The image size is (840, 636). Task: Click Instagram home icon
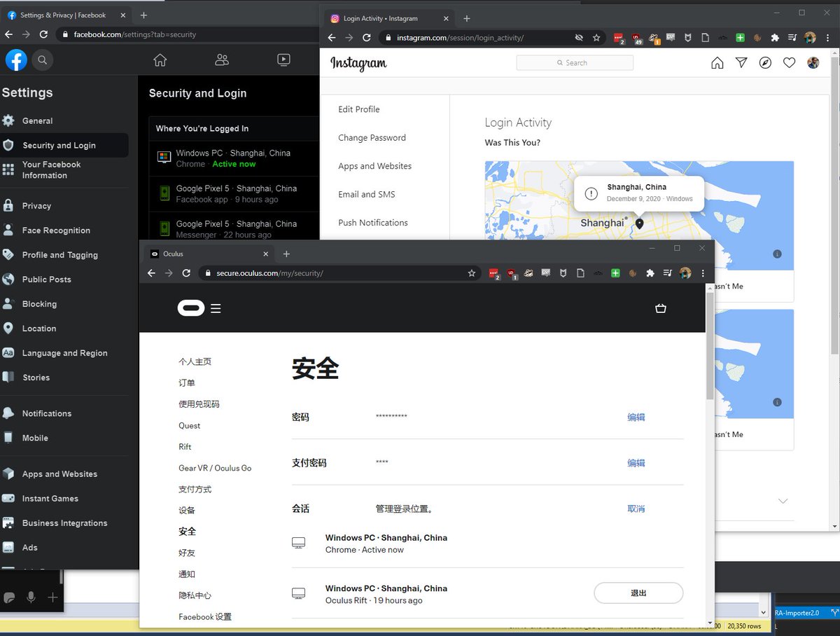pyautogui.click(x=717, y=63)
